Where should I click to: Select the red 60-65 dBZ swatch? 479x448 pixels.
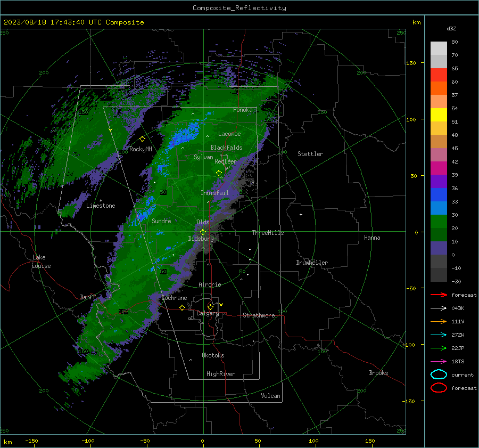[439, 75]
